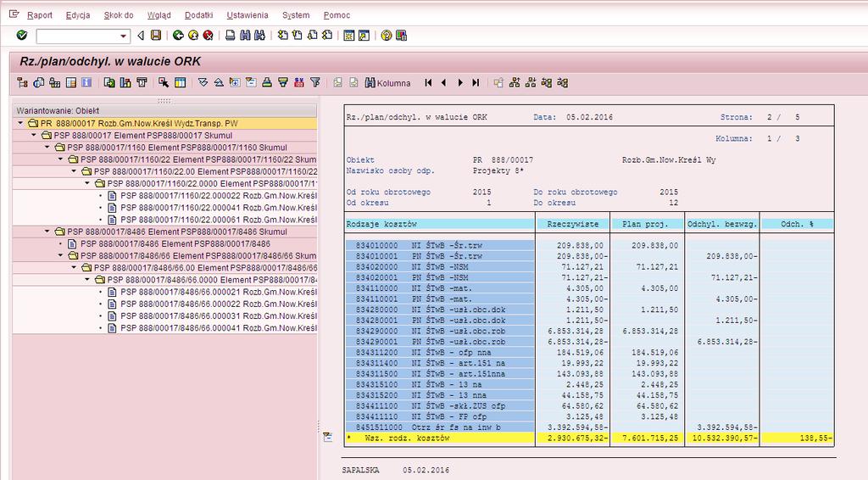Collapse the PR 888/00017 root tree node
Viewport: 868px width, 480px height.
20,123
